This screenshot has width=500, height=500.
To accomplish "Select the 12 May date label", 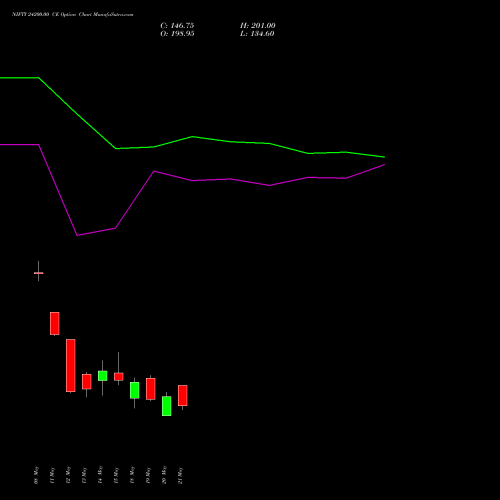I will [x=68, y=475].
